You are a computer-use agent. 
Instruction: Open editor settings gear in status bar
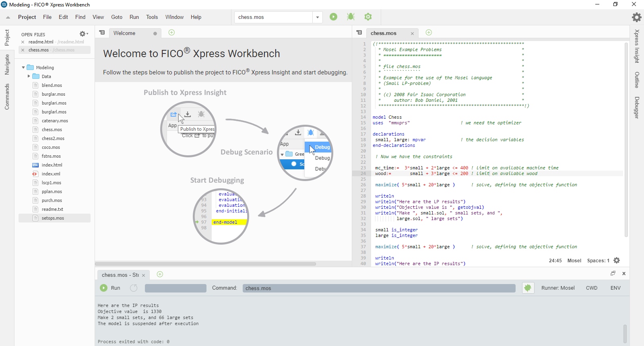(617, 260)
